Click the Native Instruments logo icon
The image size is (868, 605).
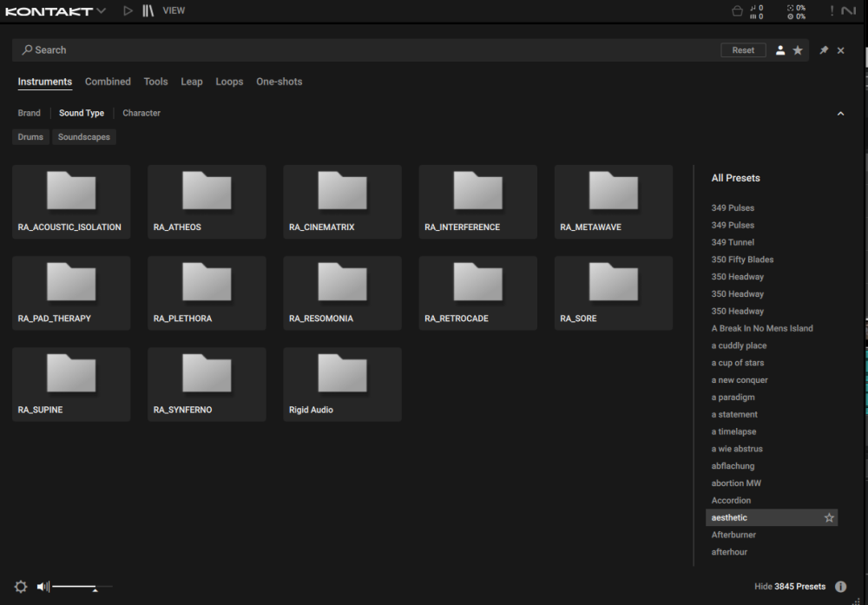[x=849, y=10]
